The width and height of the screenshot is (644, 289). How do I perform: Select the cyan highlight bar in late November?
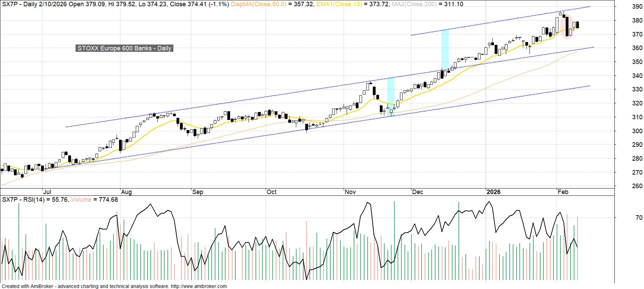point(391,96)
